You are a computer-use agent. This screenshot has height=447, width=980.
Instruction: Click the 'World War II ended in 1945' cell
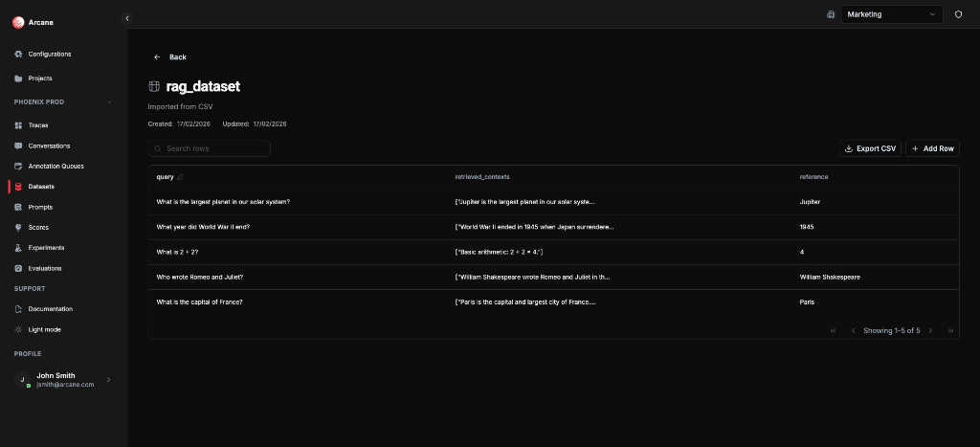point(534,227)
